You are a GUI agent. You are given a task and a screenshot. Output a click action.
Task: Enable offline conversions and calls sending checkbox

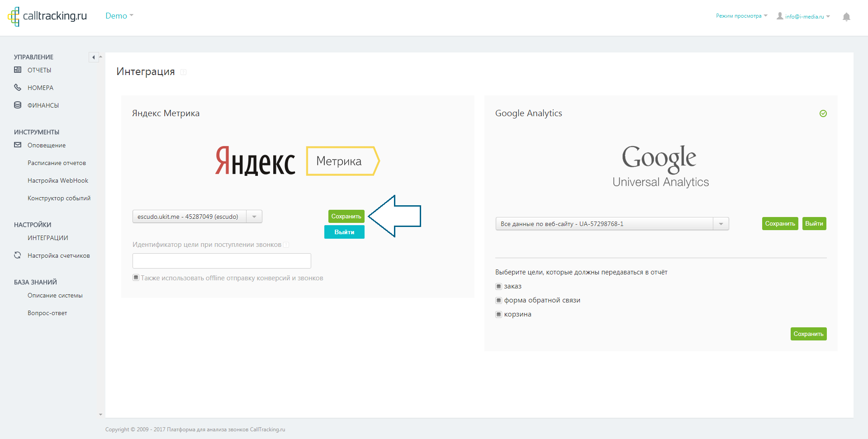136,278
